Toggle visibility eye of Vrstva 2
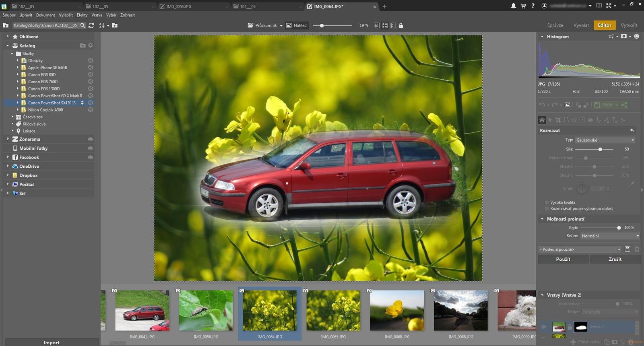644x346 pixels. (x=543, y=327)
